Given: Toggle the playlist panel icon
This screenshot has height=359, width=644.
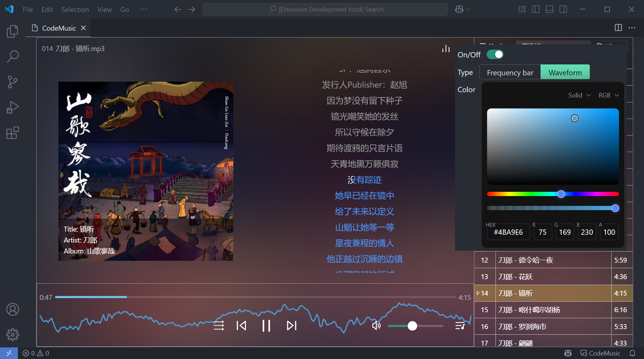Looking at the screenshot, I should [x=460, y=326].
